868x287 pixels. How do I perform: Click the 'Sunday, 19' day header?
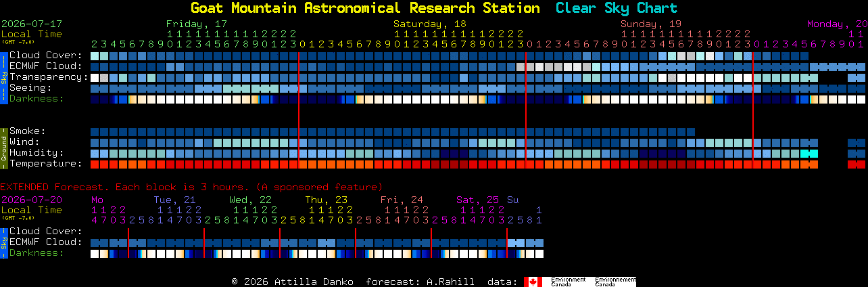(651, 24)
